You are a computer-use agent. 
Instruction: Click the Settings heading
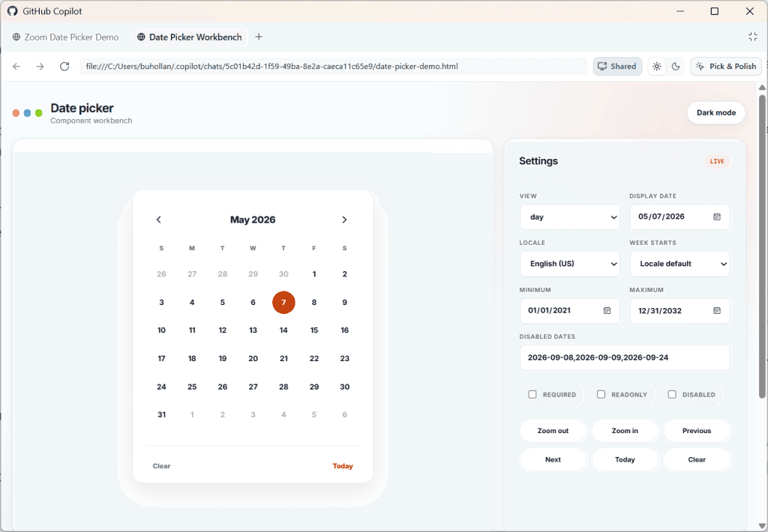538,161
